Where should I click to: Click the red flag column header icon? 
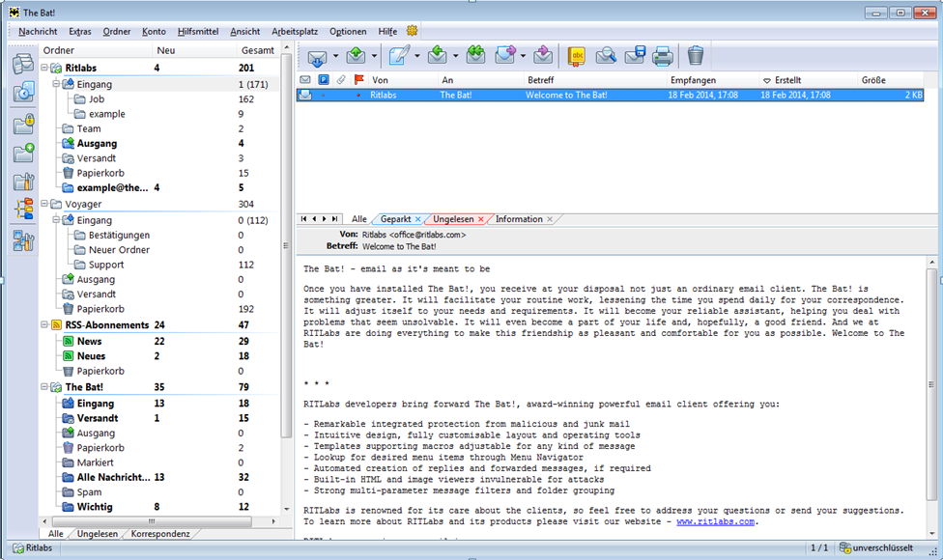pos(359,79)
